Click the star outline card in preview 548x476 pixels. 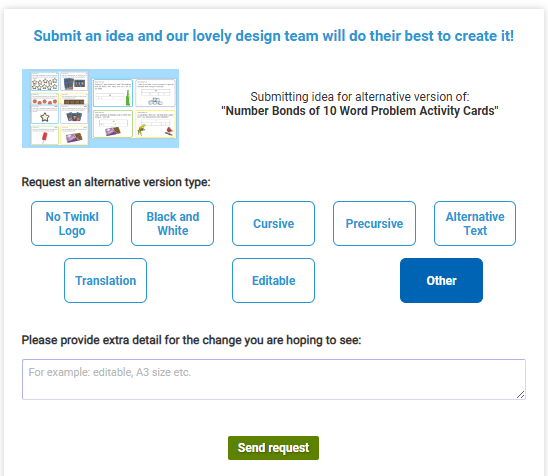45,114
